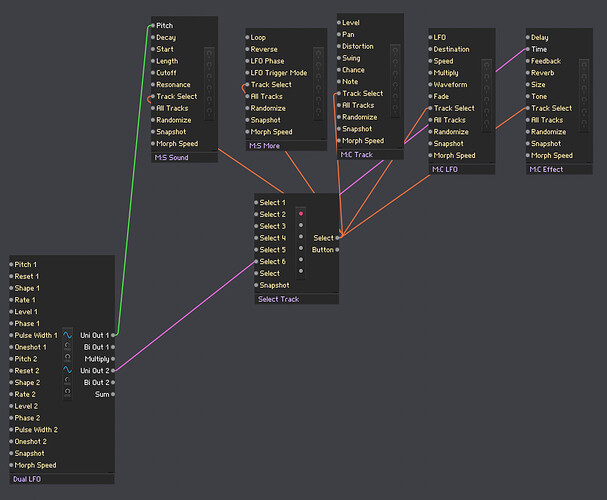Click the sine waveform icon beside Uni Out 1
Viewport: 607px width, 500px height.
[x=67, y=335]
